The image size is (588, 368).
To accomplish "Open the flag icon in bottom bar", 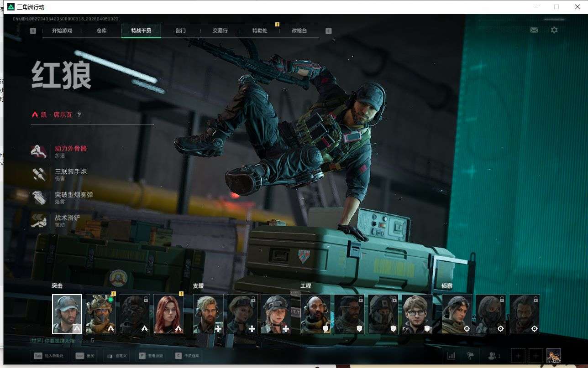I will (x=470, y=356).
